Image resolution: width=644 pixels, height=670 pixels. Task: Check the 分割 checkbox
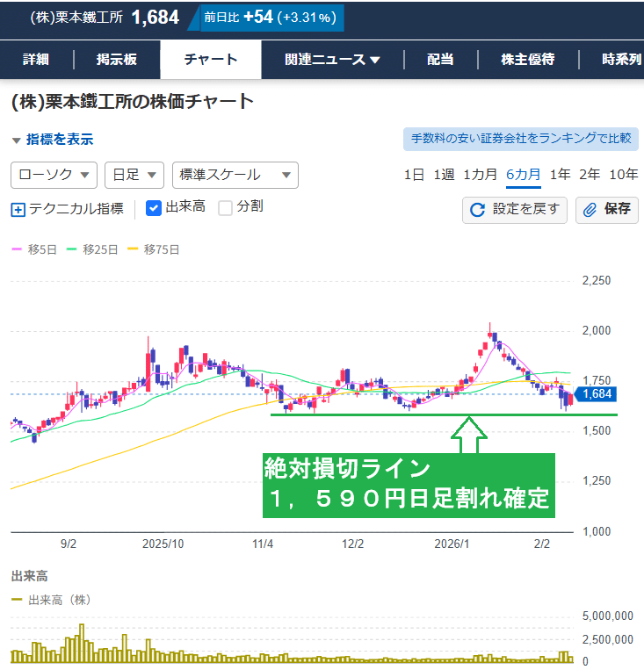click(x=226, y=208)
